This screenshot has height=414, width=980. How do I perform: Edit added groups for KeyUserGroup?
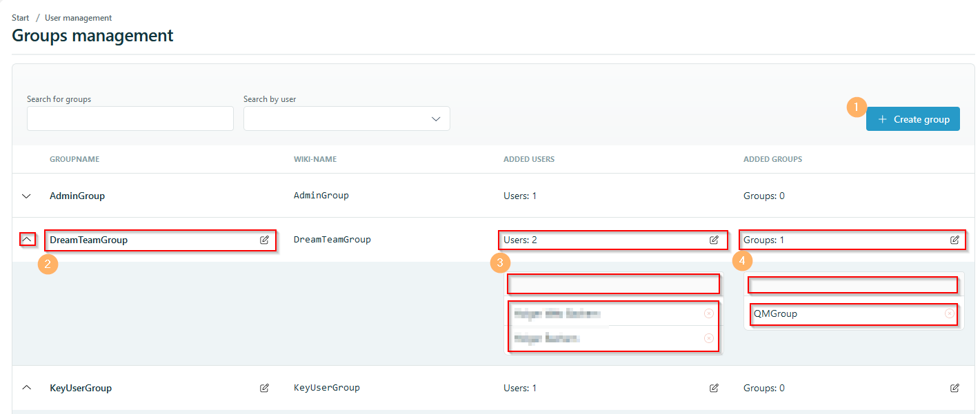click(954, 388)
